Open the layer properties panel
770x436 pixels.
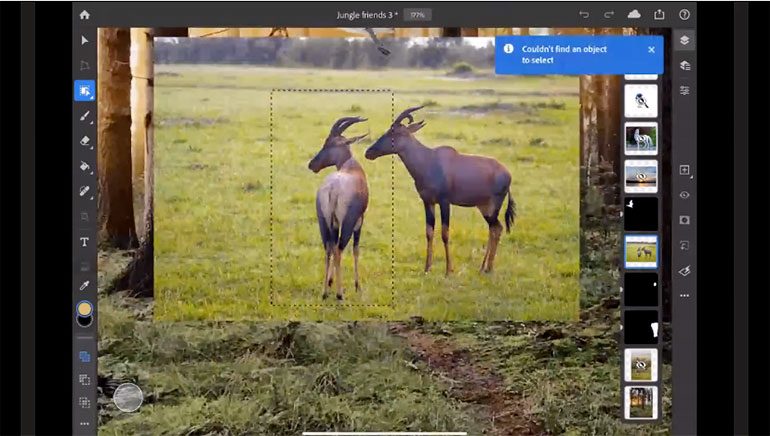point(684,90)
